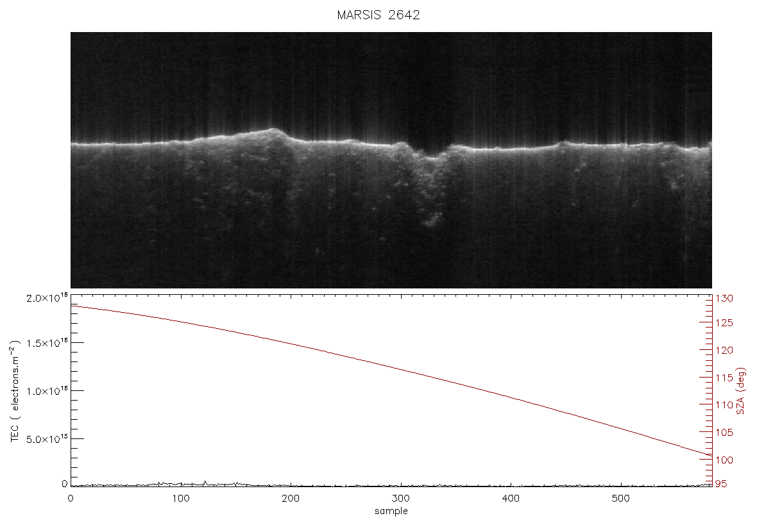Click the 100 tick on SZA axis

(724, 460)
